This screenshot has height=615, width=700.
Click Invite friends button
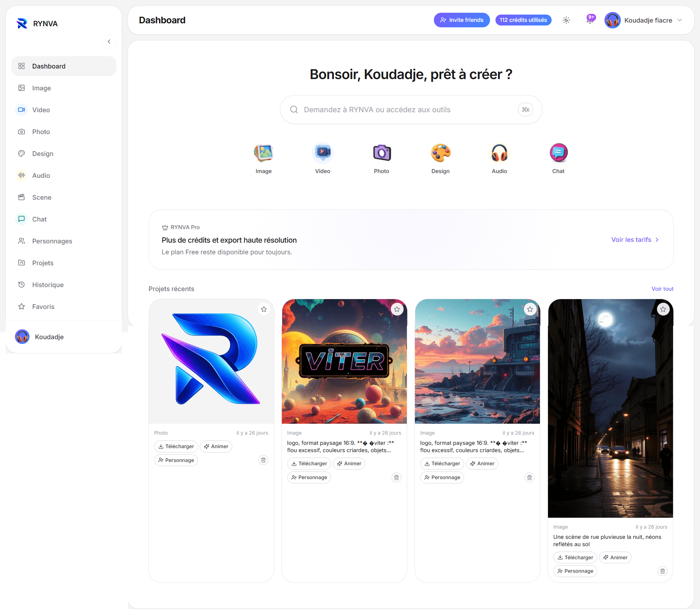pyautogui.click(x=462, y=20)
